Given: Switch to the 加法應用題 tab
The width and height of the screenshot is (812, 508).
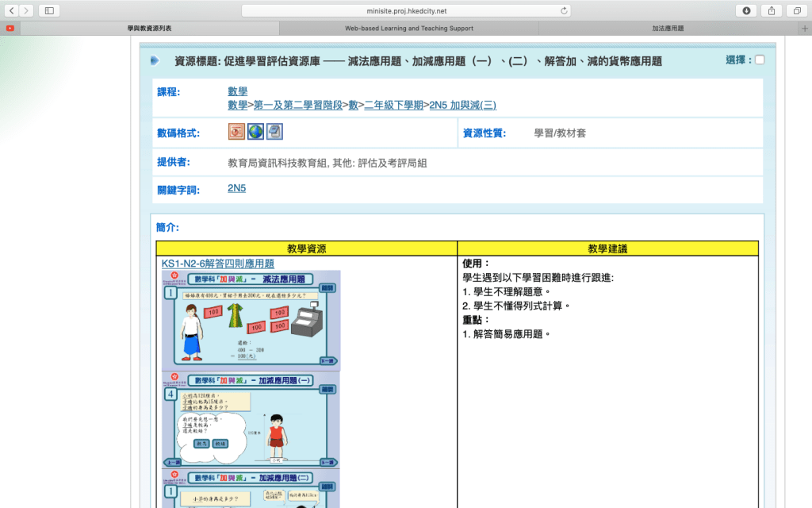Looking at the screenshot, I should click(x=668, y=28).
